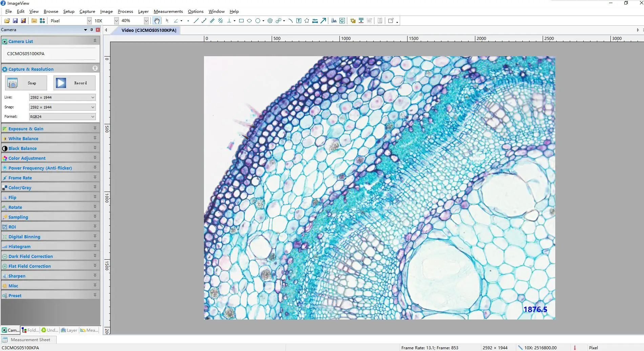This screenshot has height=351, width=644.
Task: Switch to the Folders panel tab
Action: click(30, 330)
